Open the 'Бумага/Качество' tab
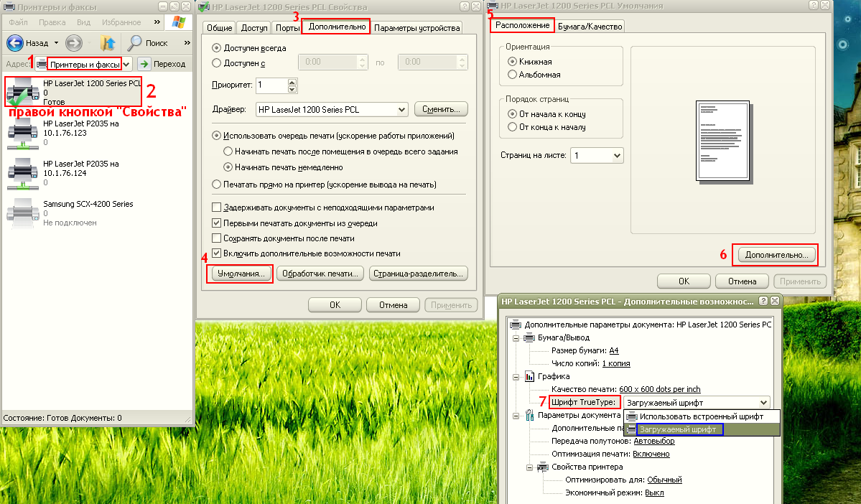Screen dimensions: 861x504 pos(590,26)
